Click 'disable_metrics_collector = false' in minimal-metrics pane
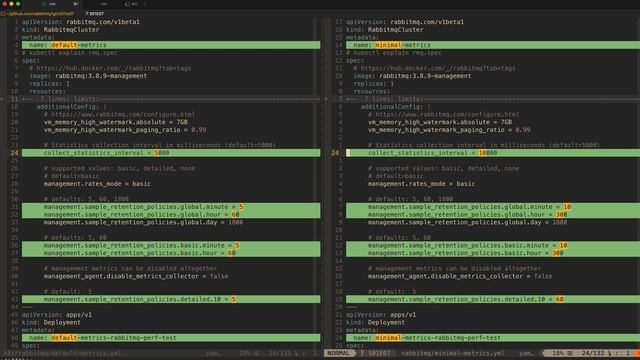This screenshot has height=360, width=640. 460,276
